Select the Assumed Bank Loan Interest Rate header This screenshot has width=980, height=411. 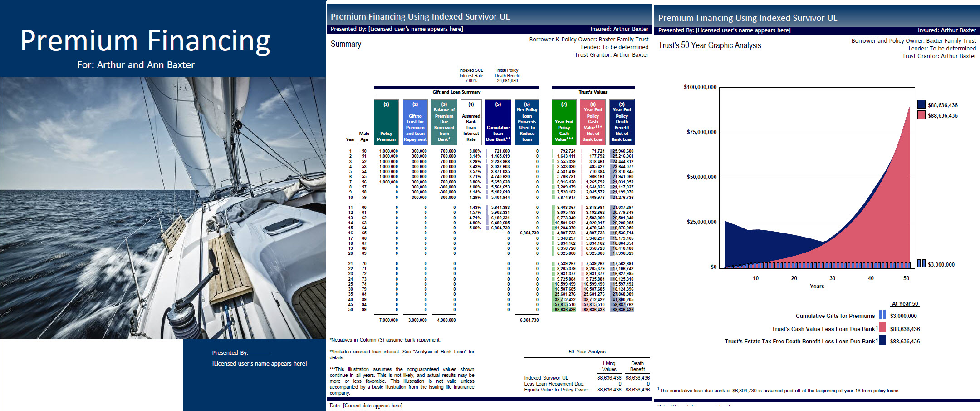(x=471, y=123)
